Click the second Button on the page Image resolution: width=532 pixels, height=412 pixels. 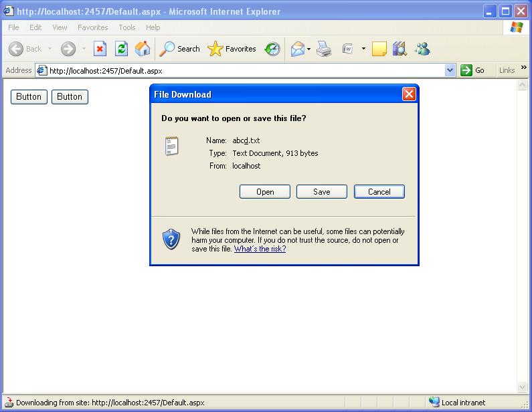[70, 96]
